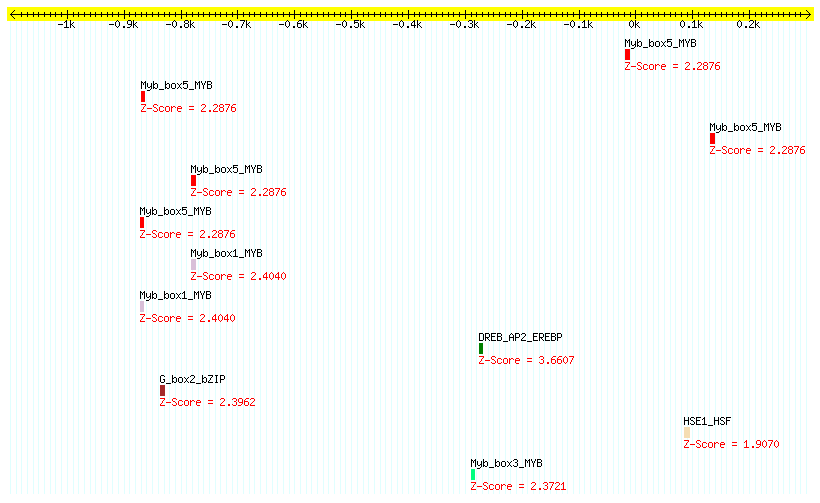This screenshot has height=503, width=820.
Task: Select the lilac Myb_box1 marker nearest -0.8k
Action: (x=193, y=265)
